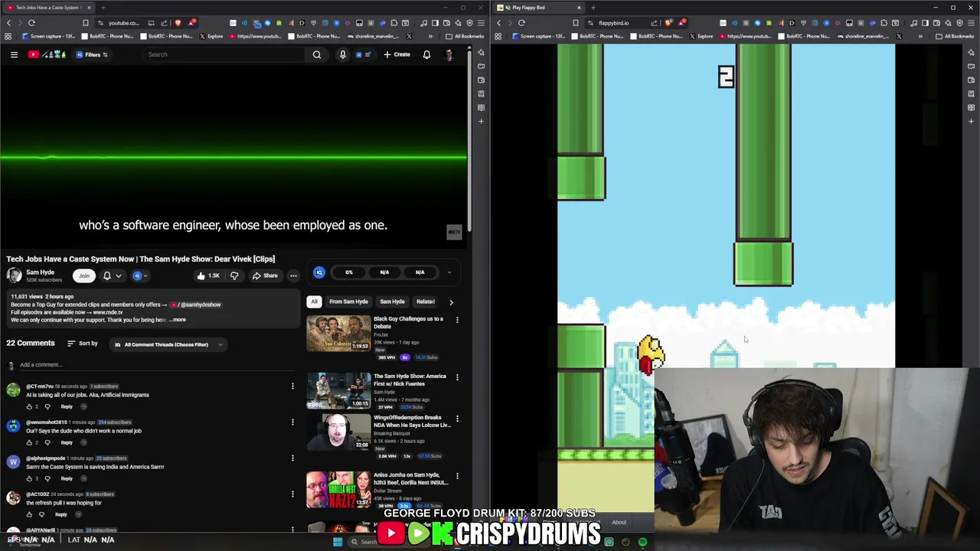This screenshot has width=980, height=551.
Task: Open All Bookmarks folder in the YouTube window
Action: pos(465,36)
